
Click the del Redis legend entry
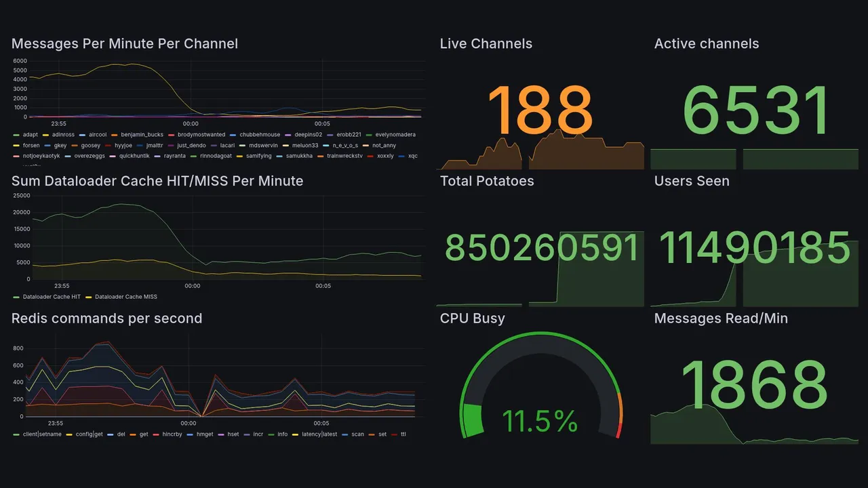116,434
